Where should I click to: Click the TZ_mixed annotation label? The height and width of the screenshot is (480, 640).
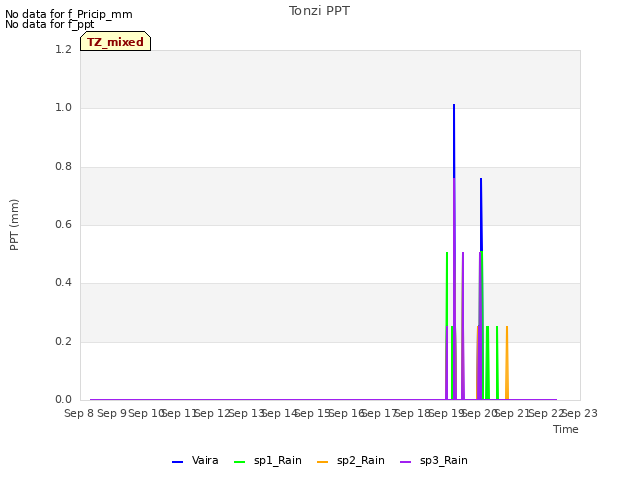(116, 42)
